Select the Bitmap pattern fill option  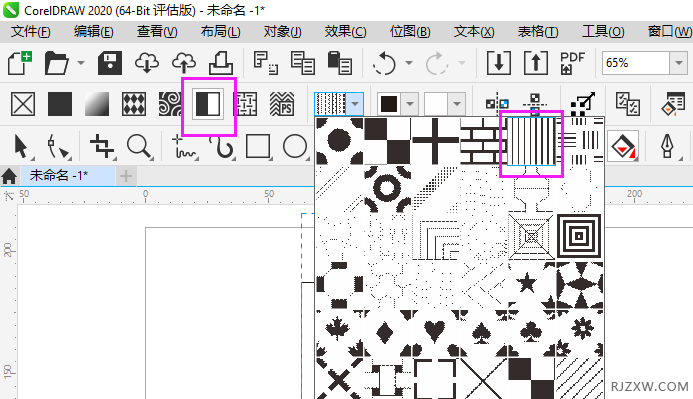(170, 104)
